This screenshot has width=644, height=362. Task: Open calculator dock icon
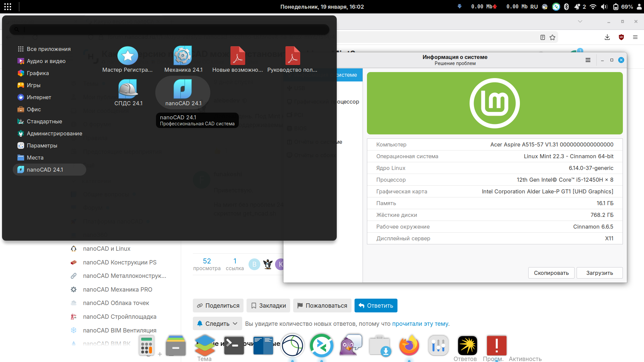click(147, 346)
